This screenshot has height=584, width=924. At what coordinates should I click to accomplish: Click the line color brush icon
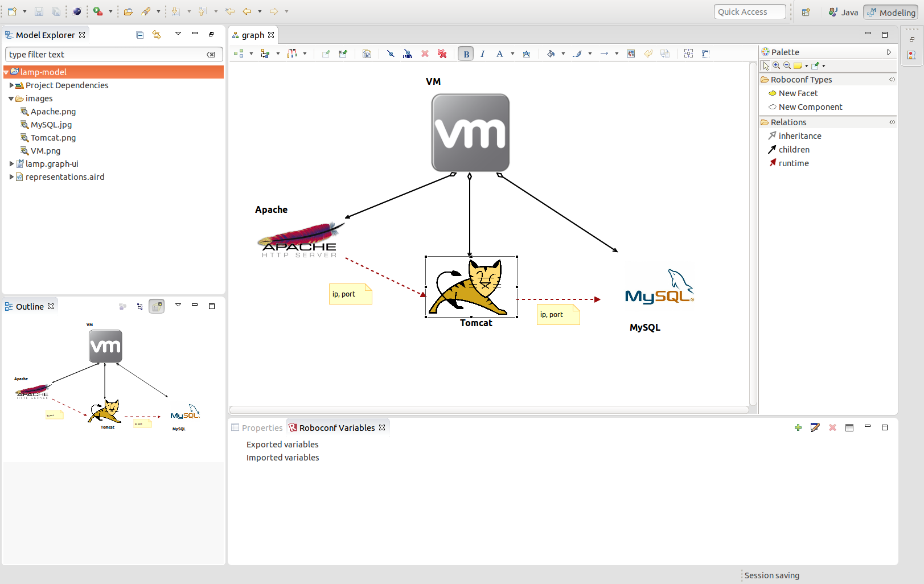(x=577, y=54)
